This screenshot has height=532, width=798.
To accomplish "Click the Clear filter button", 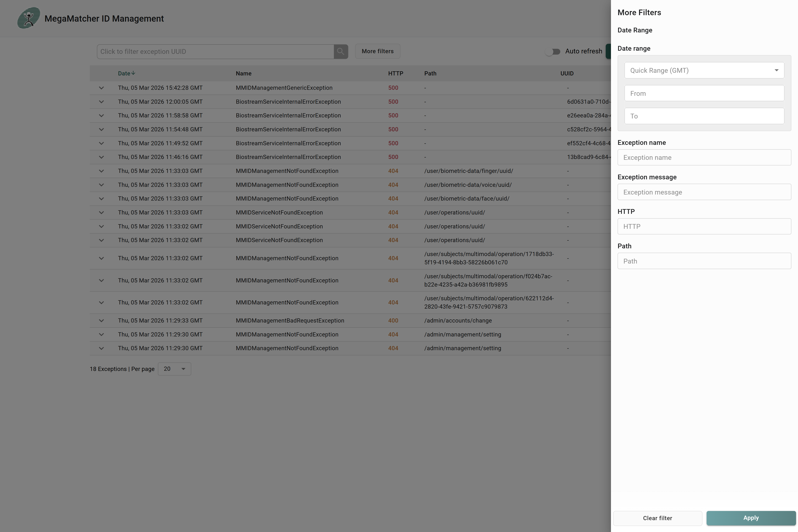I will 657,518.
